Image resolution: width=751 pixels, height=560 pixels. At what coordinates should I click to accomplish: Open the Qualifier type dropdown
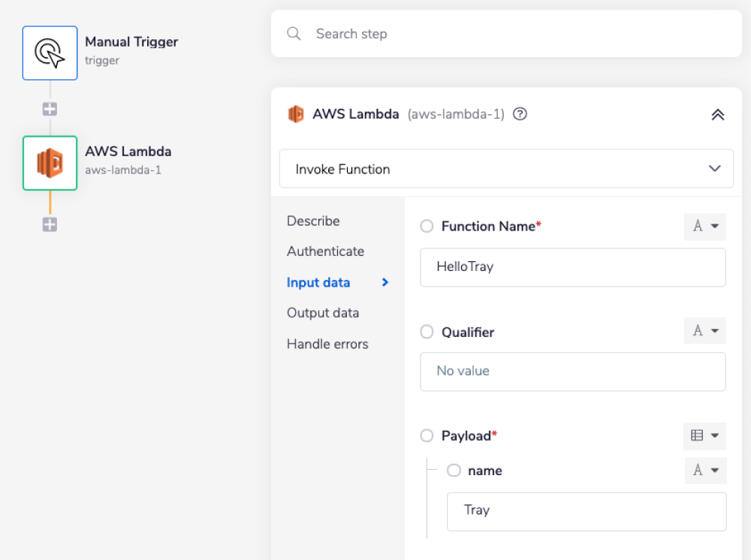pyautogui.click(x=704, y=331)
